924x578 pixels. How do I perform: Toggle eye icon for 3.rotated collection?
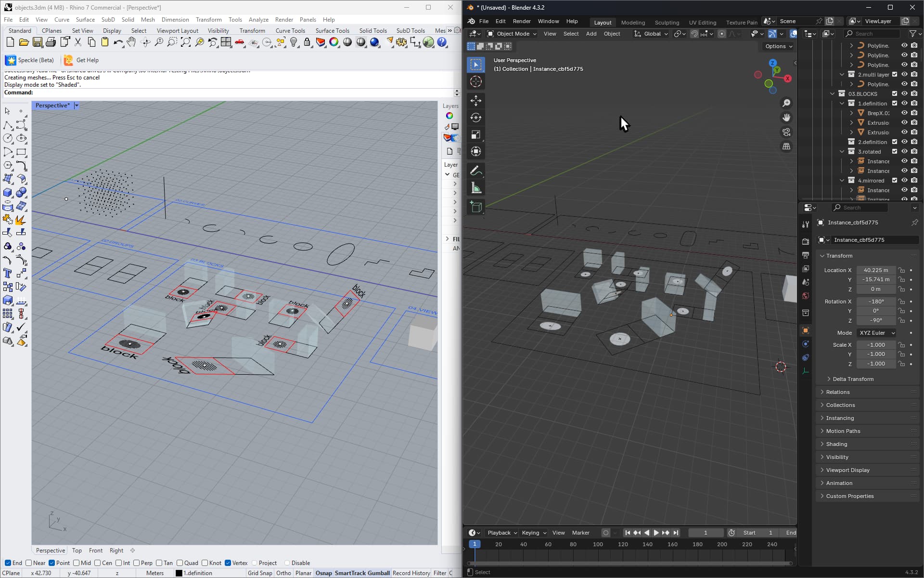point(904,152)
